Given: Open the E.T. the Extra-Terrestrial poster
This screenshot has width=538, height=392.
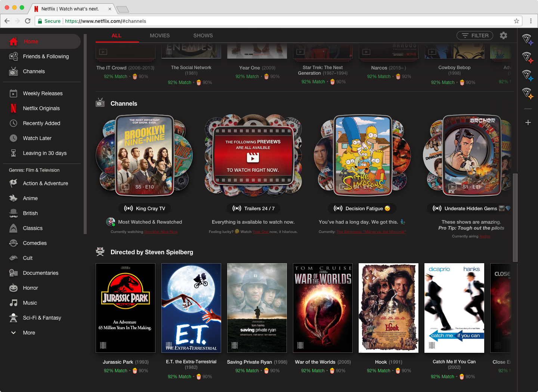Looking at the screenshot, I should pos(191,308).
